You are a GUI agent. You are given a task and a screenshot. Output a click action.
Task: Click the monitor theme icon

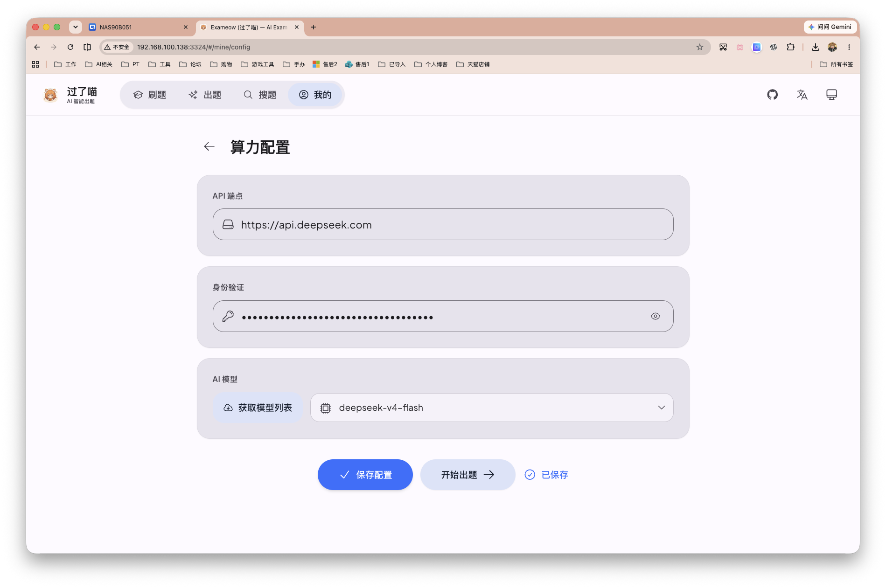[831, 95]
